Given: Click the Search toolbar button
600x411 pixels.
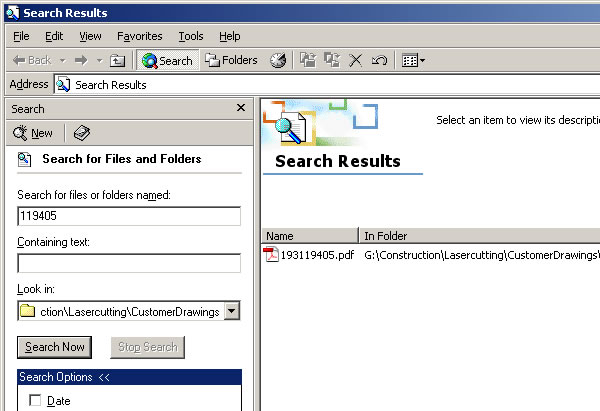Looking at the screenshot, I should 167,60.
